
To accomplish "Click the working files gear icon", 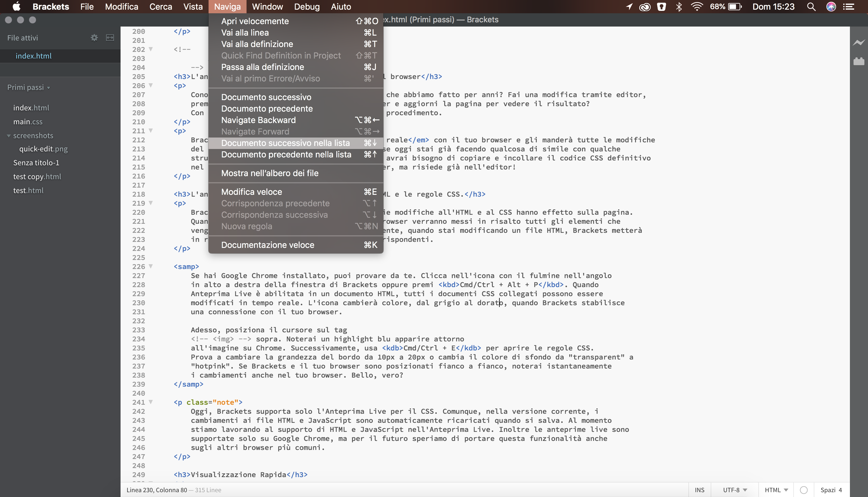I will tap(94, 38).
